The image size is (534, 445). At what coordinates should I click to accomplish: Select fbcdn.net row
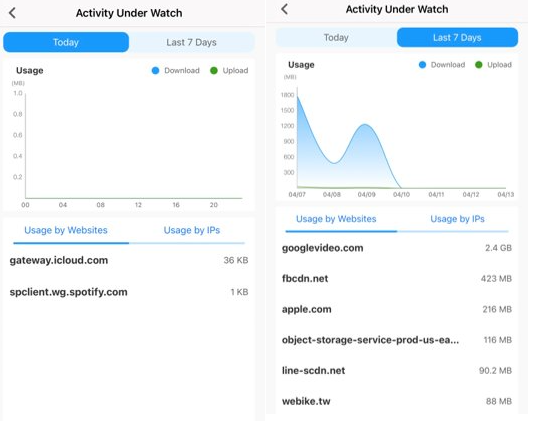pos(397,279)
